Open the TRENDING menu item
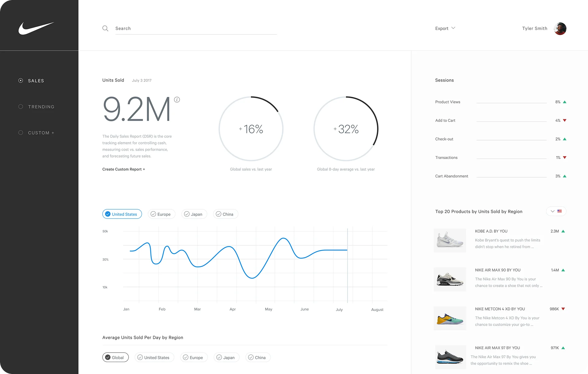Viewport: 588px width, 374px height. (x=41, y=107)
